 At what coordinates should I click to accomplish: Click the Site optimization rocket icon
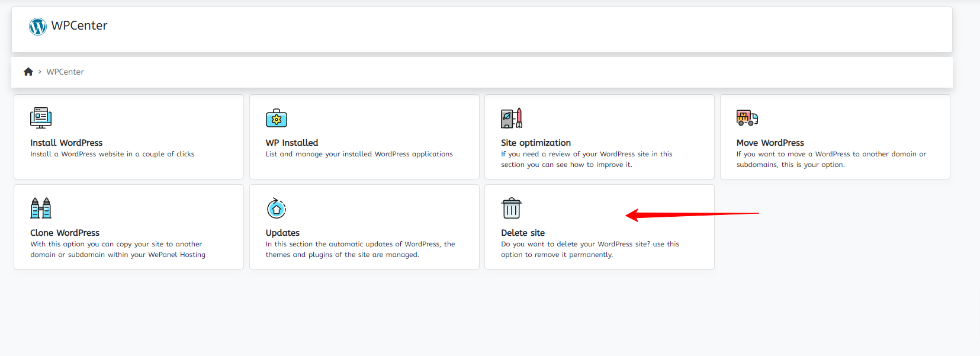click(512, 118)
